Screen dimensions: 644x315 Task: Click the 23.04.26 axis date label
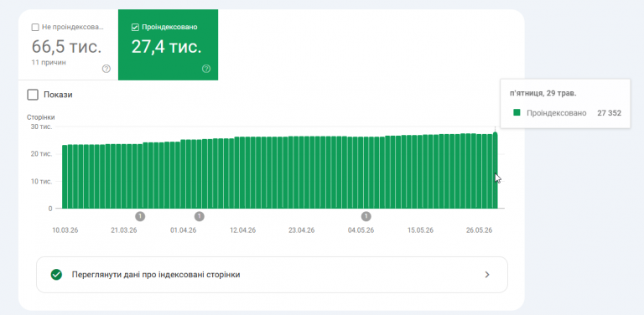pyautogui.click(x=302, y=230)
